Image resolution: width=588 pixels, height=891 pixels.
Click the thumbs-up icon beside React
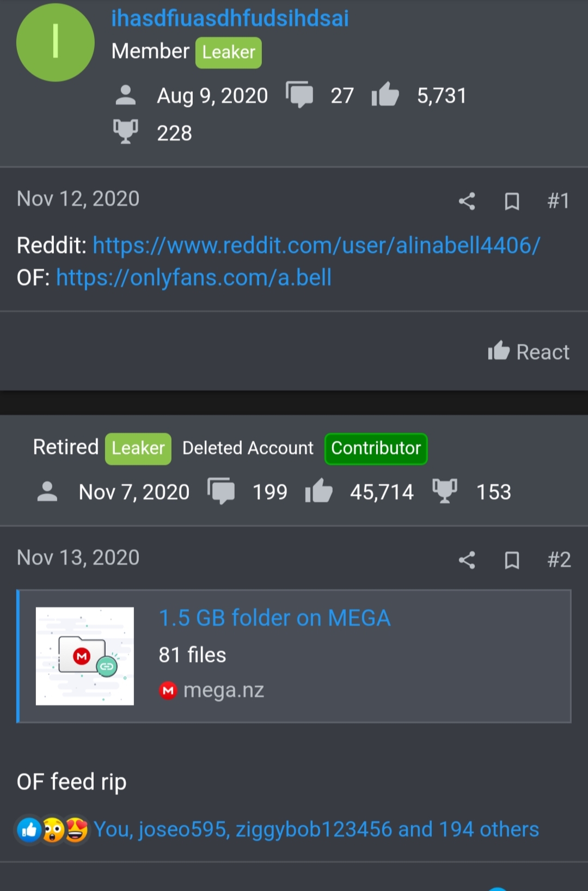[x=498, y=351]
